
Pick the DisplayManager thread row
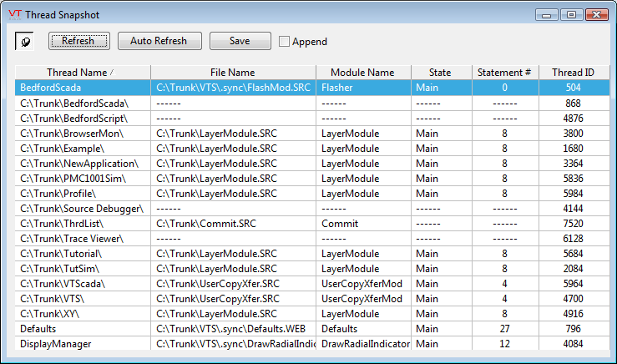click(83, 343)
